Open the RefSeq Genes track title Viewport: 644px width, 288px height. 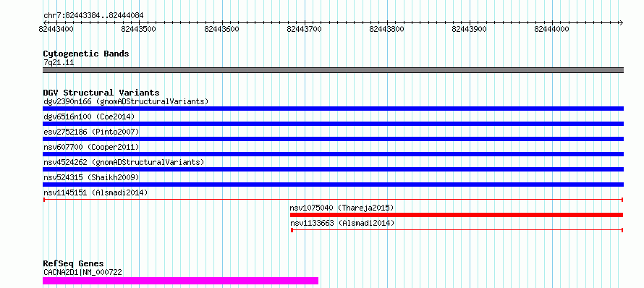pos(74,264)
